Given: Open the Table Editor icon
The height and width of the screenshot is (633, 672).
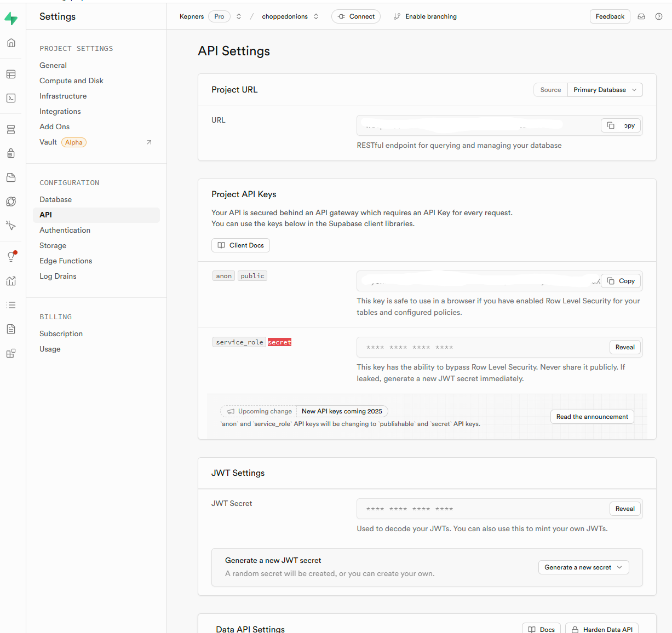Looking at the screenshot, I should pos(11,74).
